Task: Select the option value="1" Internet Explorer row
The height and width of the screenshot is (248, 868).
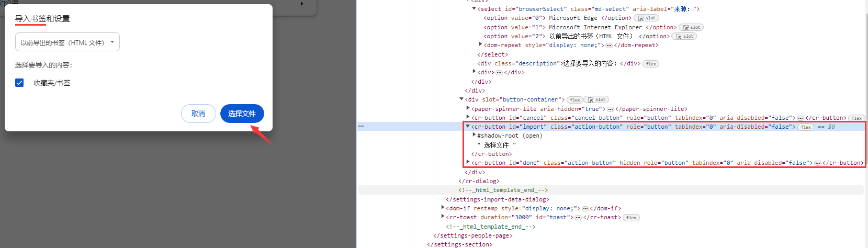Action: (x=580, y=27)
